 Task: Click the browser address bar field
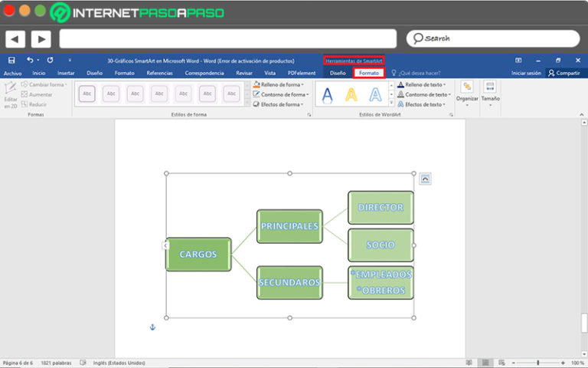click(227, 38)
